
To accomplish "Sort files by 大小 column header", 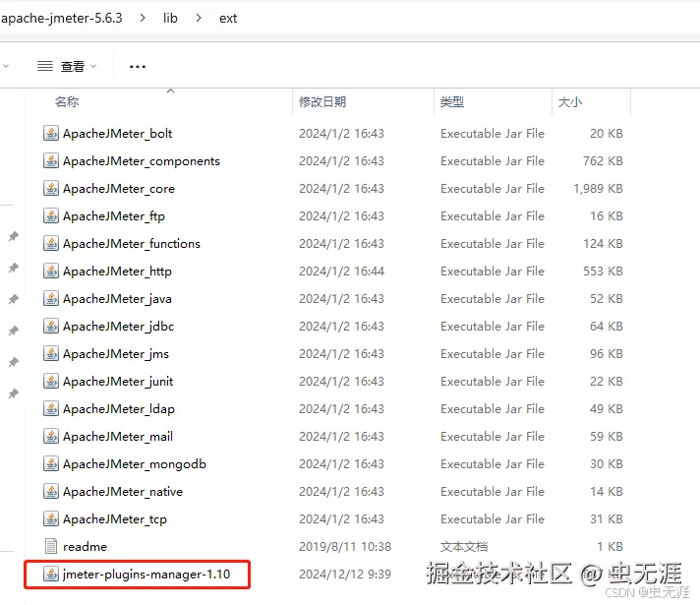I will (570, 102).
